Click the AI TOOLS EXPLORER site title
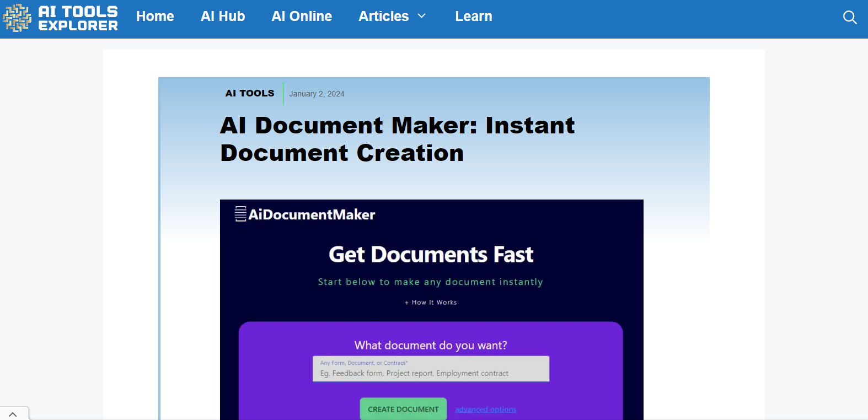868x420 pixels. tap(78, 18)
